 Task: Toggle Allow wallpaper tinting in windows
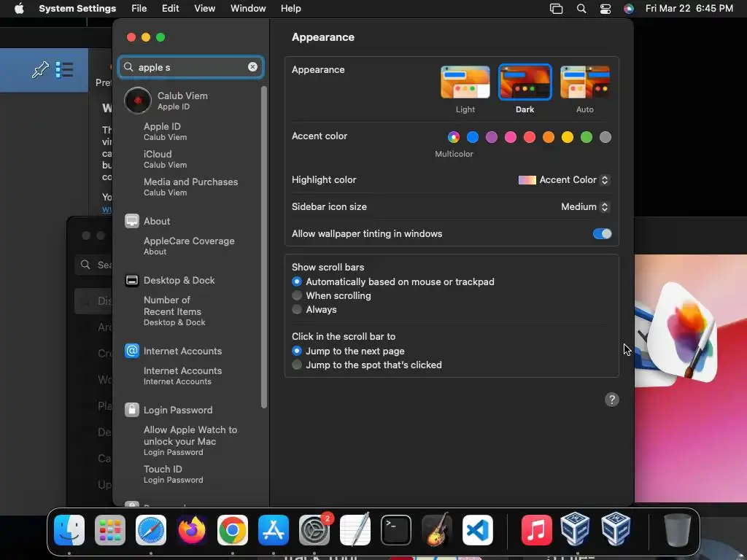pyautogui.click(x=602, y=234)
